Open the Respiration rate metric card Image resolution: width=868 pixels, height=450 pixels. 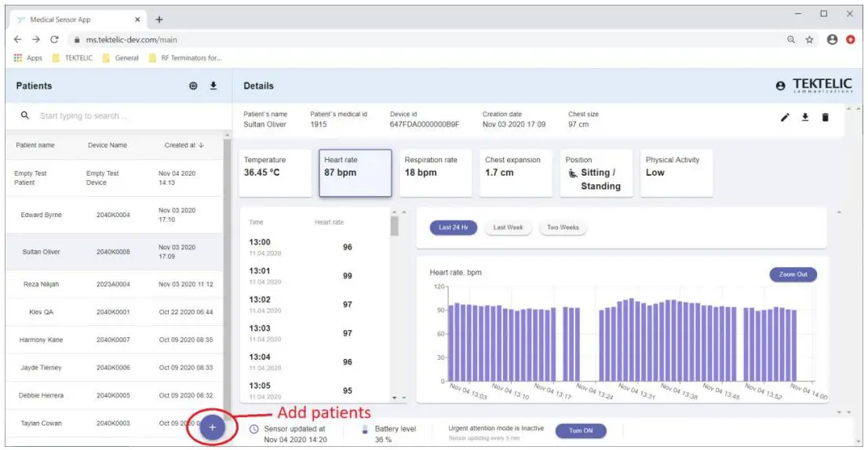pyautogui.click(x=436, y=172)
